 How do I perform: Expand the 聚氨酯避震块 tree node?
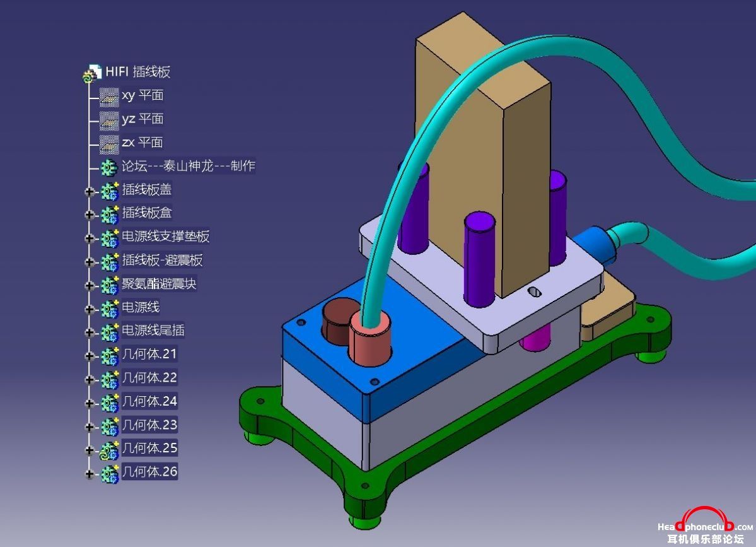point(89,286)
